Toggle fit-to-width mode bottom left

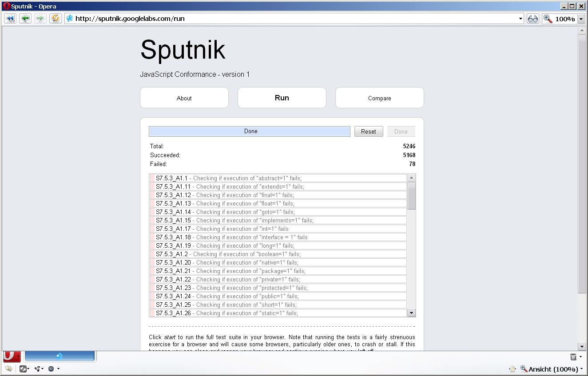[x=23, y=368]
